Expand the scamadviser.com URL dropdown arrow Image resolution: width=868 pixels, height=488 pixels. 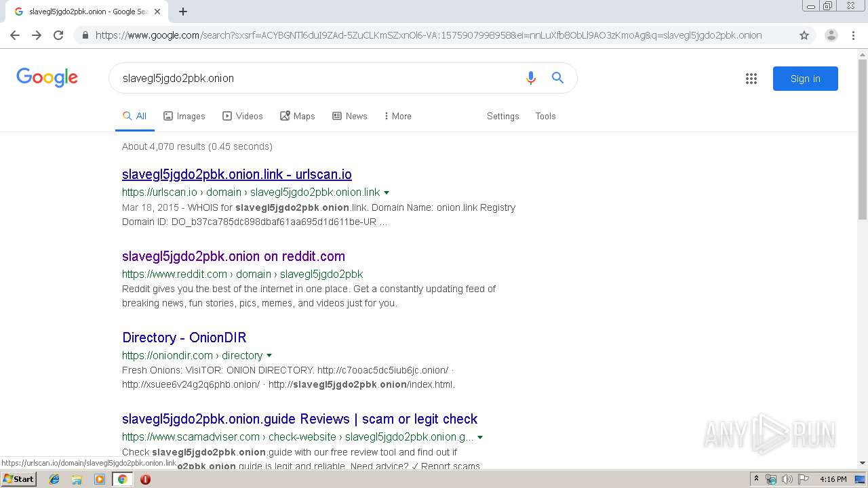tap(480, 437)
